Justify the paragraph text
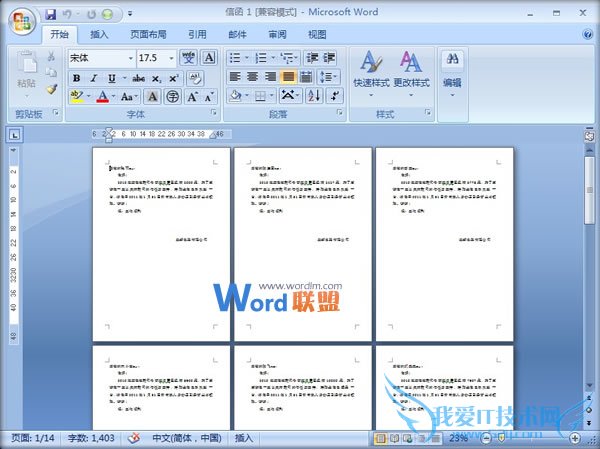This screenshot has width=600, height=449. (x=288, y=77)
